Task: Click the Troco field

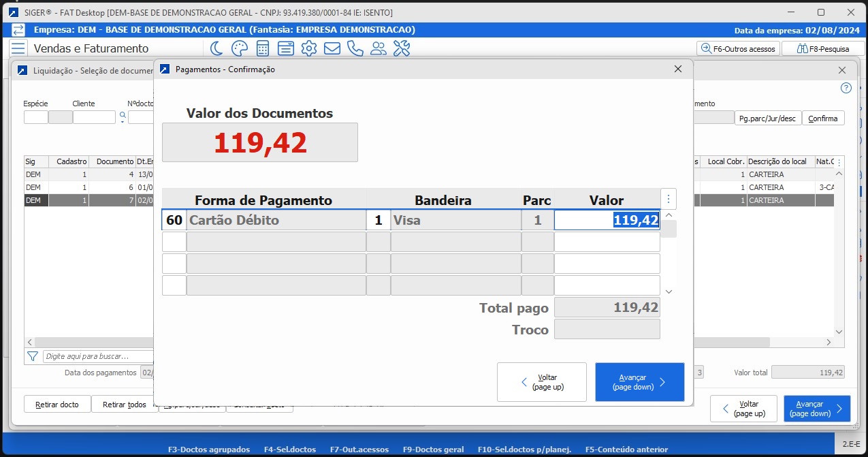Action: tap(607, 329)
